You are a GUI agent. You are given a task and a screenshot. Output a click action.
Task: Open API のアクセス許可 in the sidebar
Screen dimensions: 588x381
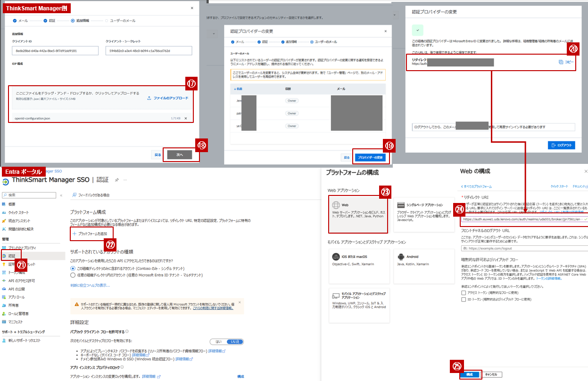click(21, 281)
